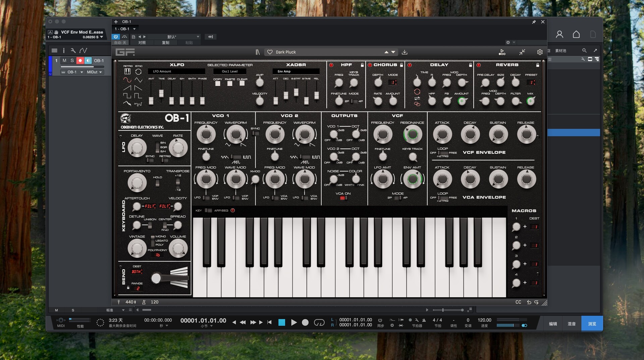Toggle the HPF red power LED
This screenshot has width=644, height=360.
pyautogui.click(x=331, y=65)
